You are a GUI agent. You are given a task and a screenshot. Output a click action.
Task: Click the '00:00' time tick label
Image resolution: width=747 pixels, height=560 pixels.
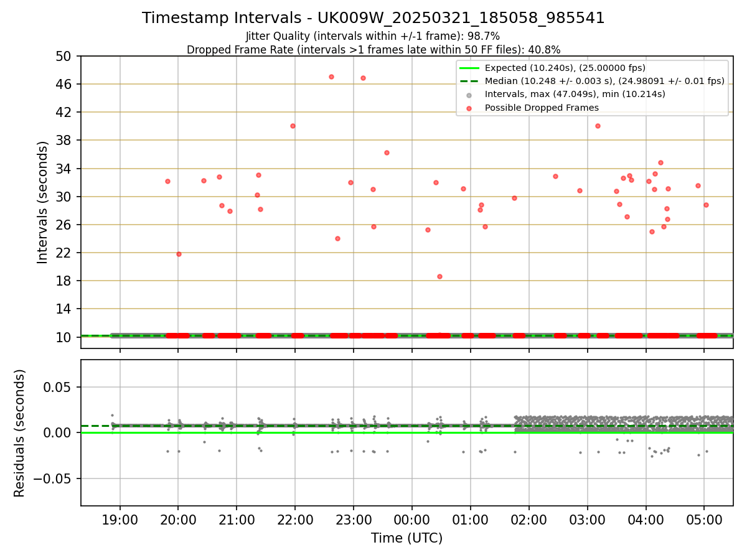point(412,520)
